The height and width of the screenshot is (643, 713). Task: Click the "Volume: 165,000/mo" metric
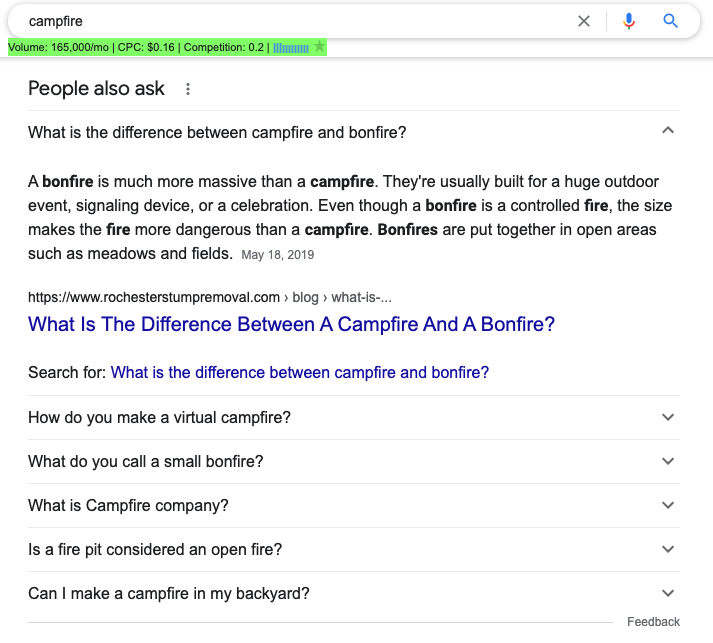point(57,47)
